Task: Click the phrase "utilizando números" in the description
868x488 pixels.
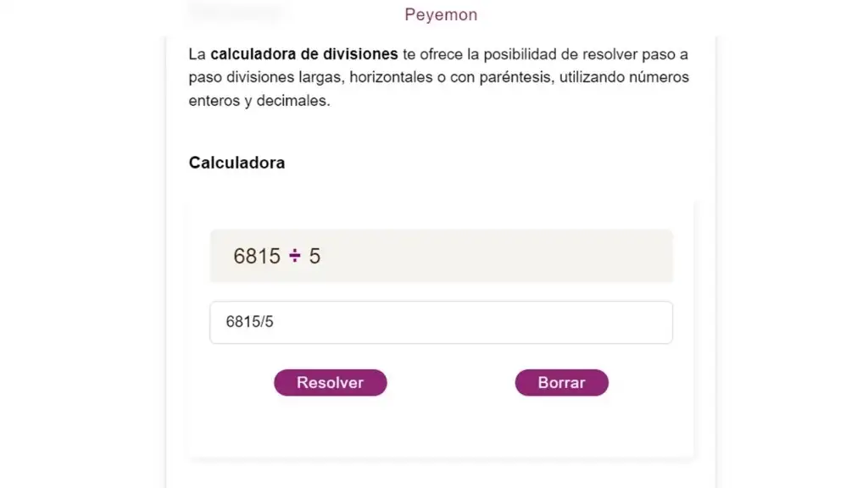Action: click(624, 77)
